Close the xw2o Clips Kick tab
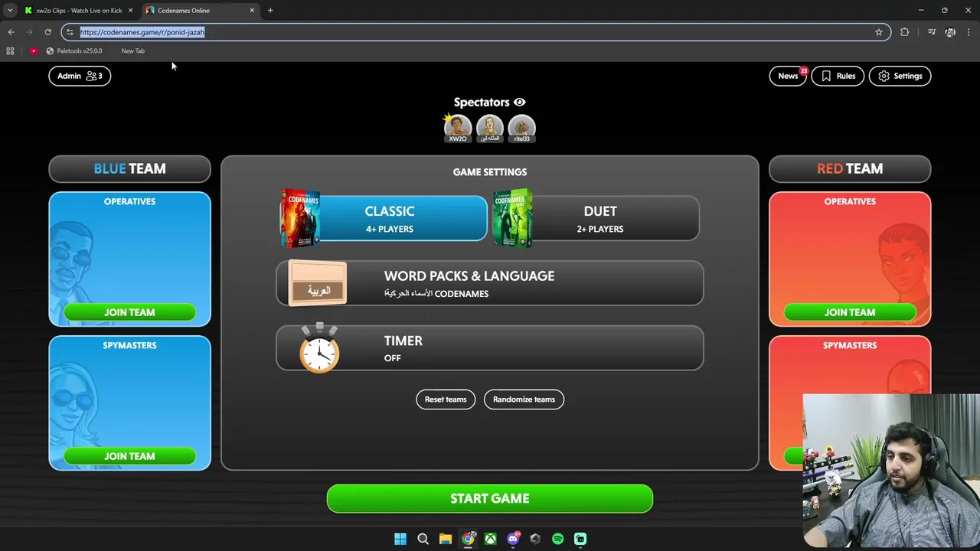This screenshot has width=980, height=551. click(x=130, y=11)
